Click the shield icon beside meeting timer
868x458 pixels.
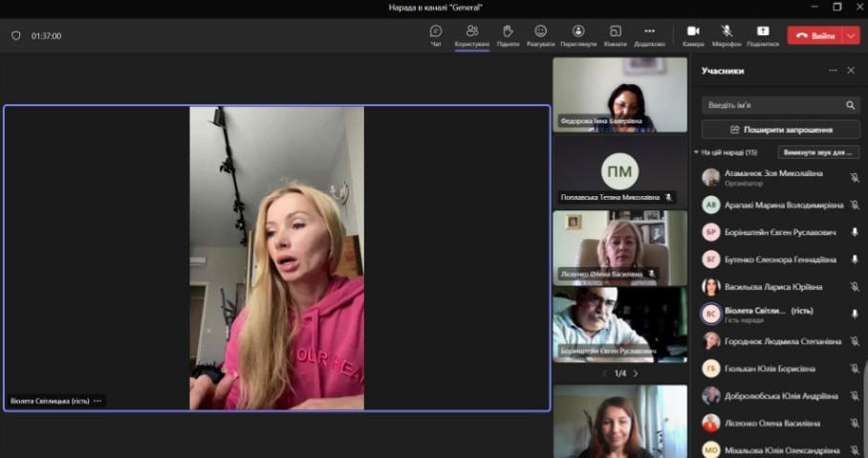point(15,35)
